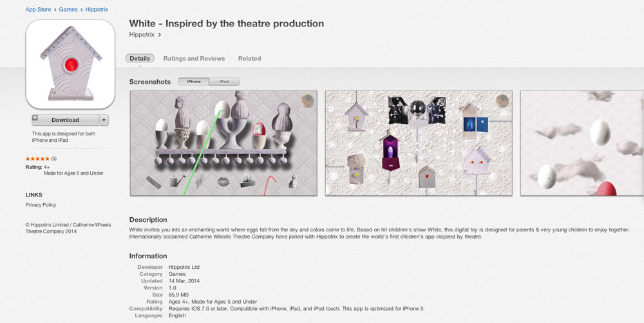Viewport: 644px width, 323px height.
Task: Open the Download button's dropdown arrow
Action: 104,120
